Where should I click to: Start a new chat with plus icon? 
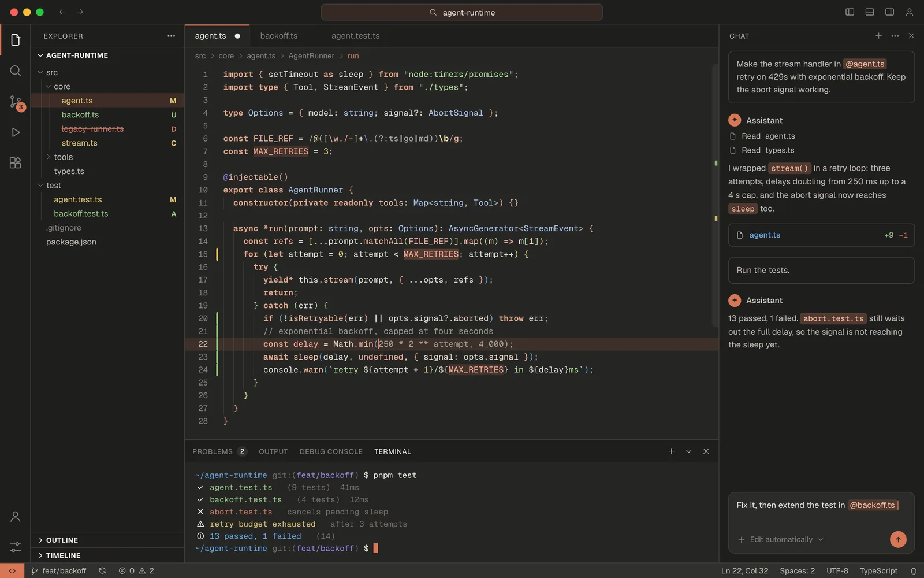pyautogui.click(x=878, y=36)
